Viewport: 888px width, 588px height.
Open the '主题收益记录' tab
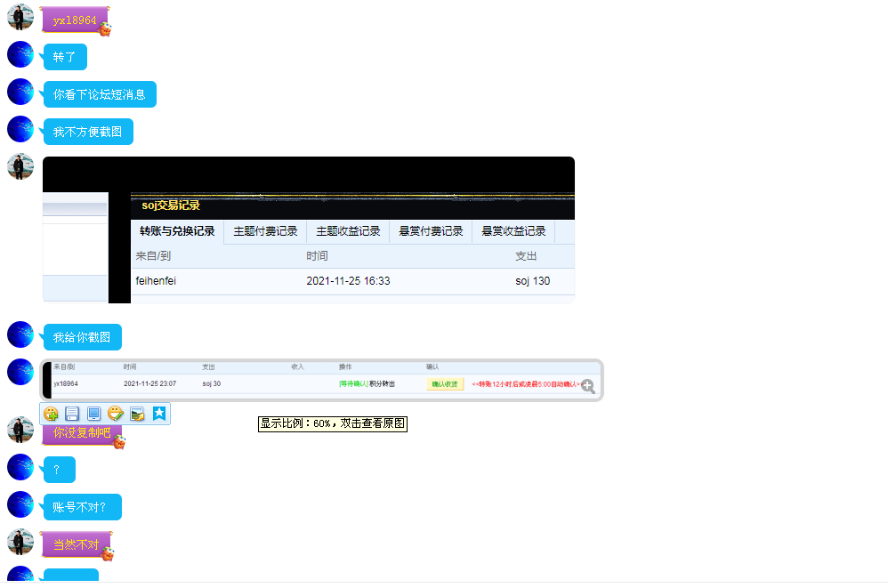tap(348, 231)
